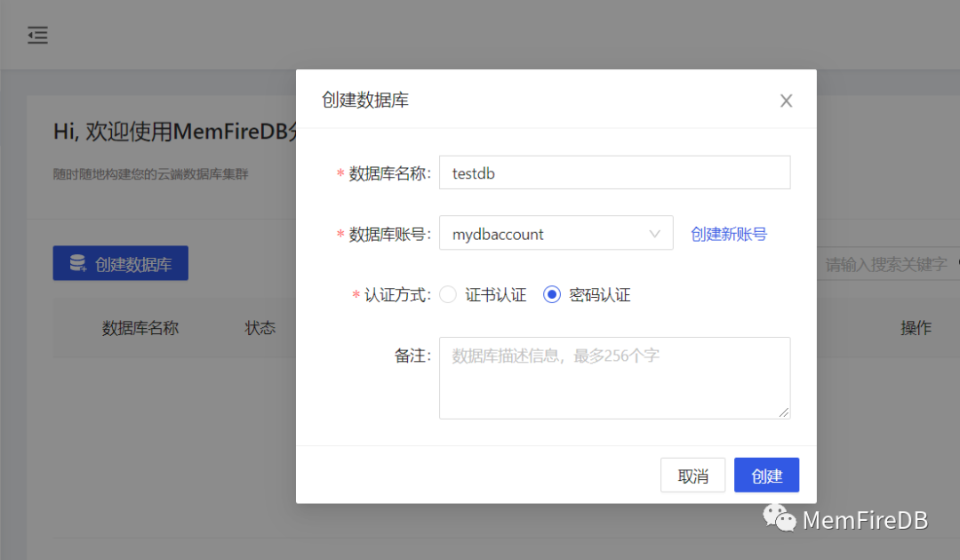960x560 pixels.
Task: Close the 创建数据库 dialog
Action: 786,101
